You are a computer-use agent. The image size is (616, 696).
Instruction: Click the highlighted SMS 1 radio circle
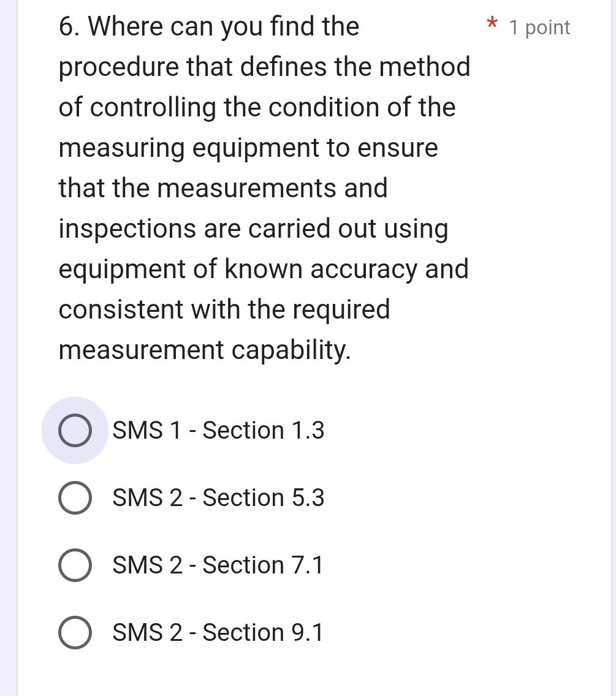[x=75, y=431]
